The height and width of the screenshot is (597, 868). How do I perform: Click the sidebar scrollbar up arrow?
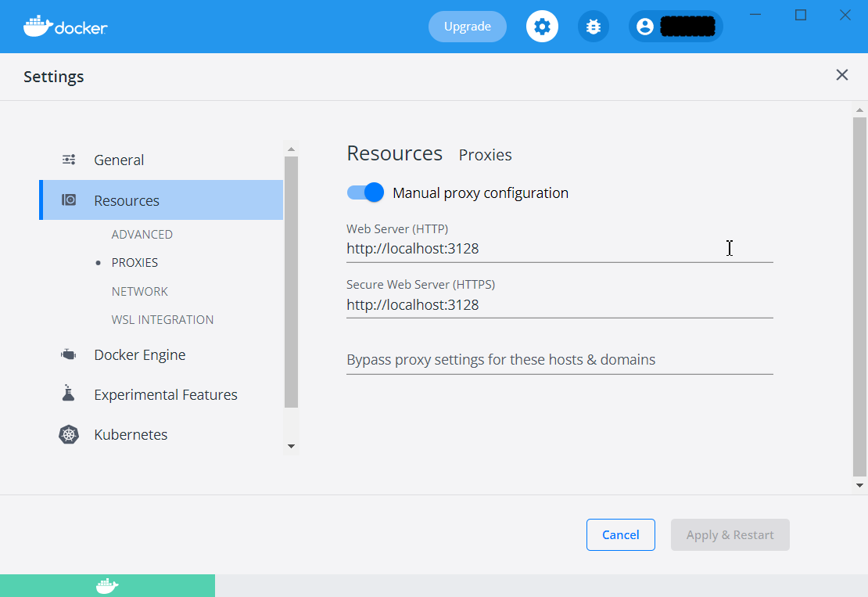(291, 149)
